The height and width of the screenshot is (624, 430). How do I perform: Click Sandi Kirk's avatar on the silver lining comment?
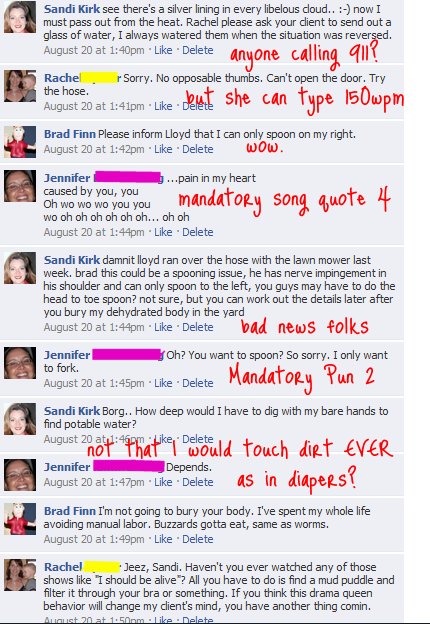coord(20,17)
